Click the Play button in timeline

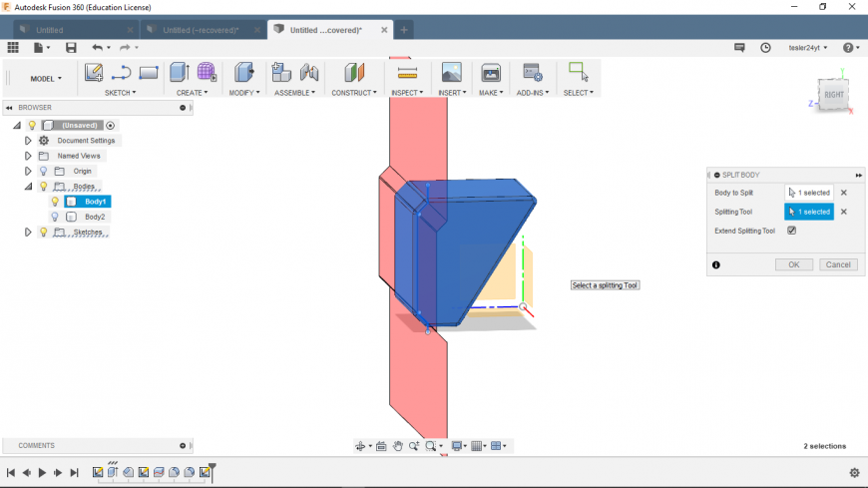(x=42, y=472)
